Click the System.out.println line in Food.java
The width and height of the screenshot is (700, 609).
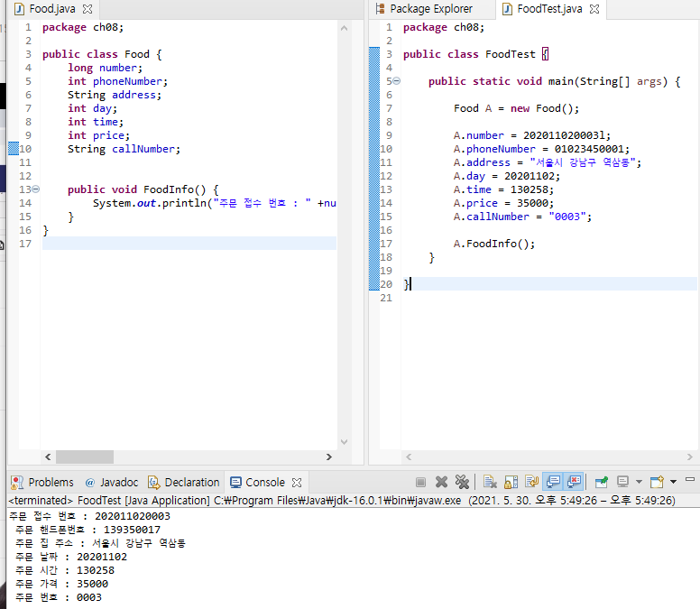pos(215,203)
